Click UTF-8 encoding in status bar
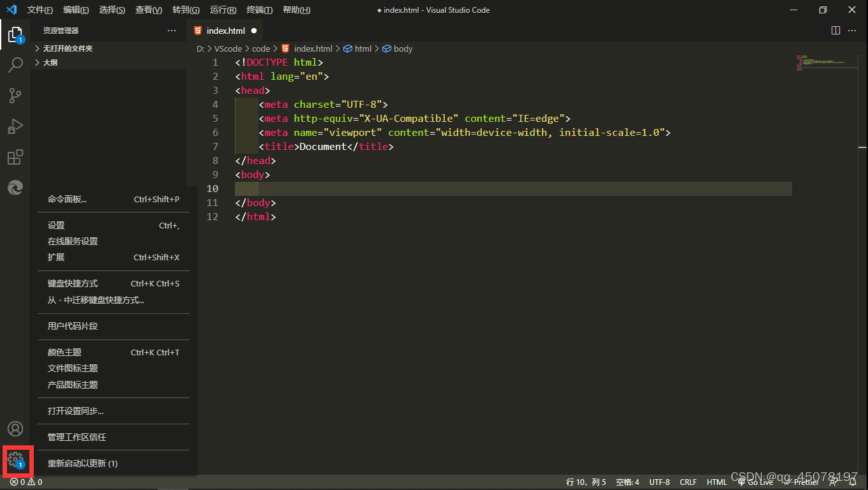The height and width of the screenshot is (490, 868). click(659, 482)
